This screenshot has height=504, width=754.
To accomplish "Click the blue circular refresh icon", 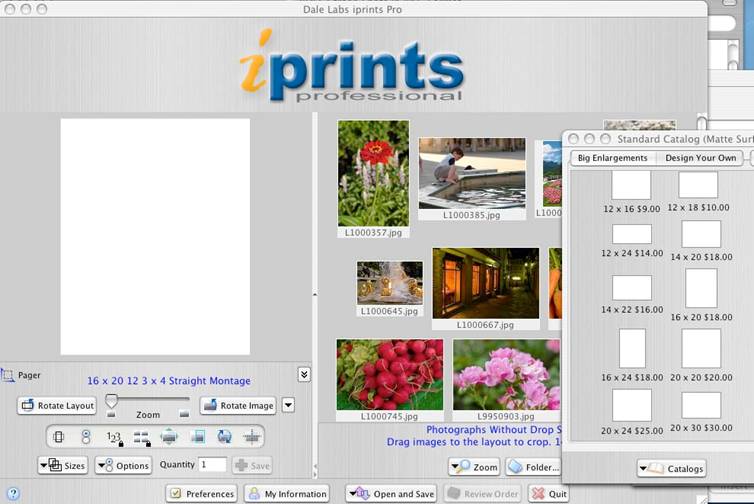I will click(225, 437).
